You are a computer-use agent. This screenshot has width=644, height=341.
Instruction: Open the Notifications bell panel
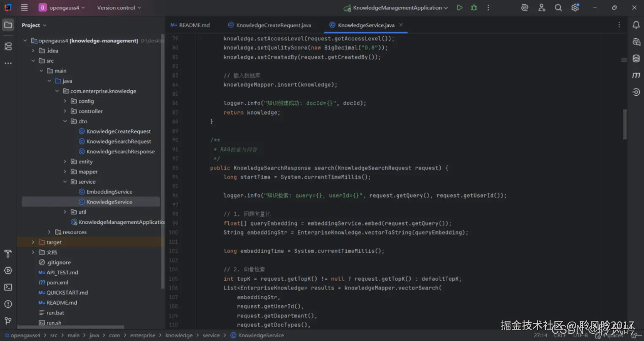(x=636, y=25)
